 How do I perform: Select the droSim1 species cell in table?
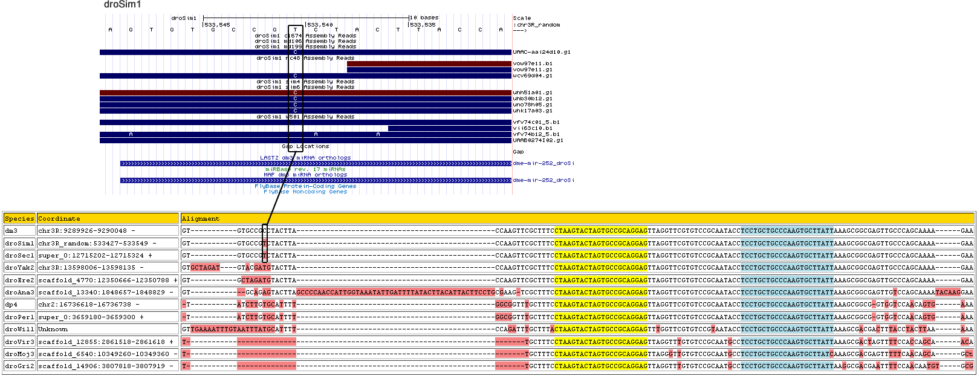pos(19,243)
